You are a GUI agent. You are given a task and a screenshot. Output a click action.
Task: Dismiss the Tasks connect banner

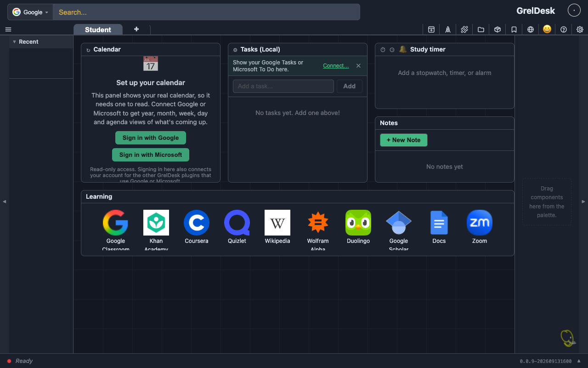(x=358, y=66)
